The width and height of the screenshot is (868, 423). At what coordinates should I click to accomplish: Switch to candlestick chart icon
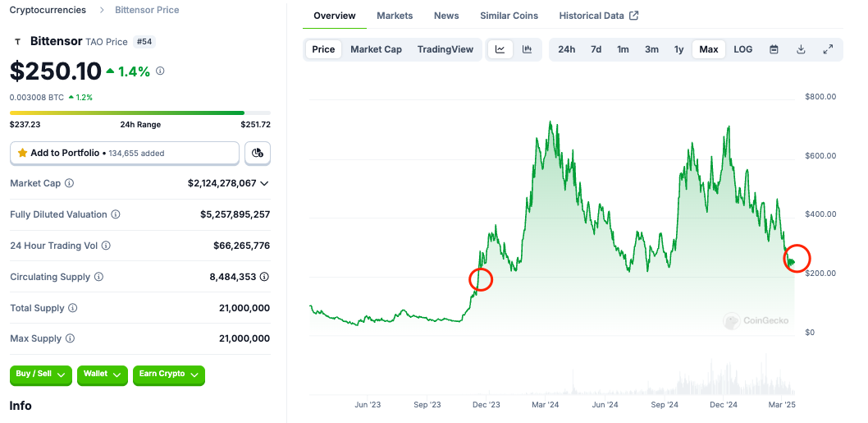(x=527, y=49)
